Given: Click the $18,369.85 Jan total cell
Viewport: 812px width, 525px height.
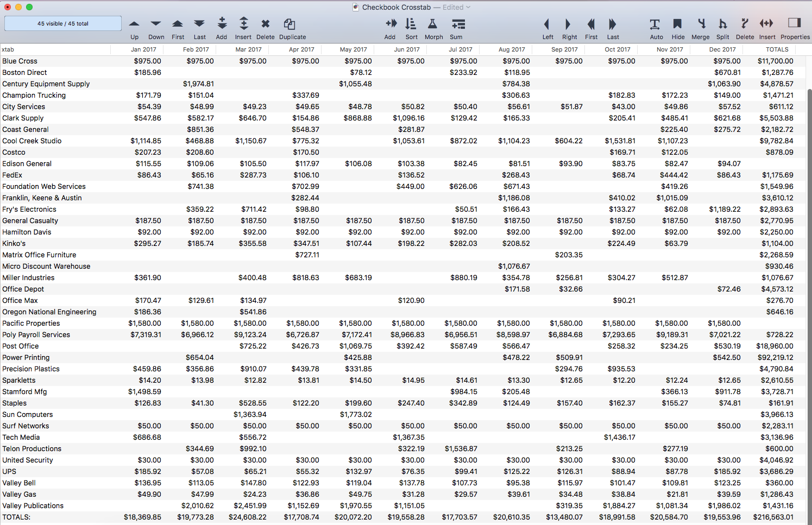Looking at the screenshot, I should click(142, 517).
